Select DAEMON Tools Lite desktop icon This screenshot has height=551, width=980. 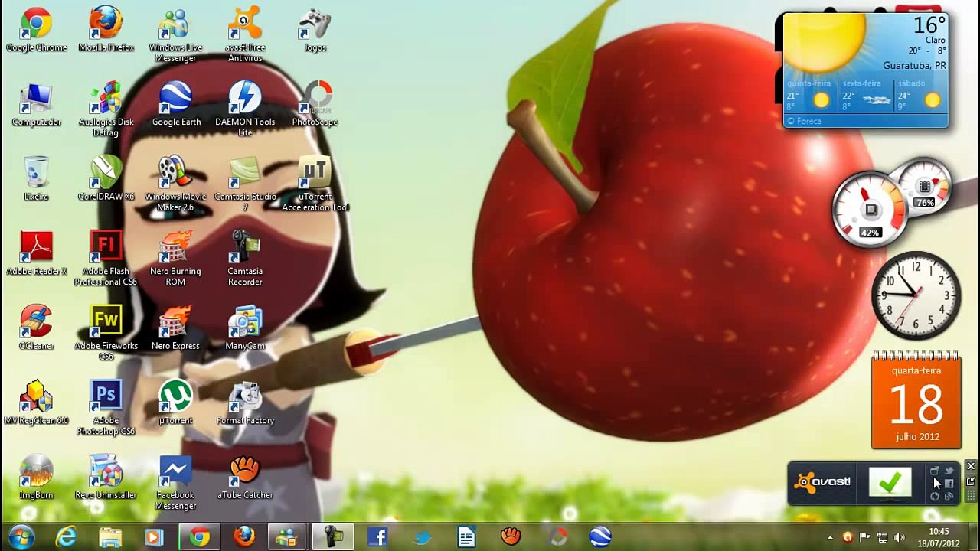tap(245, 110)
